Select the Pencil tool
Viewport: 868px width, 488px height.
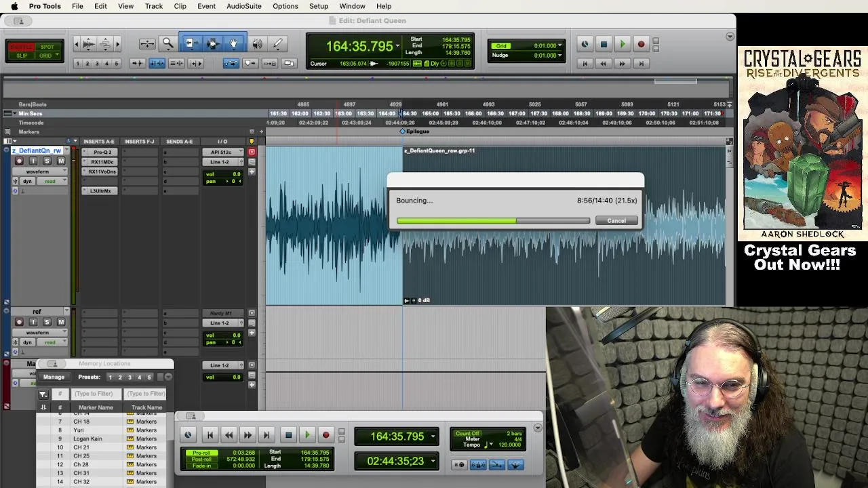click(277, 44)
